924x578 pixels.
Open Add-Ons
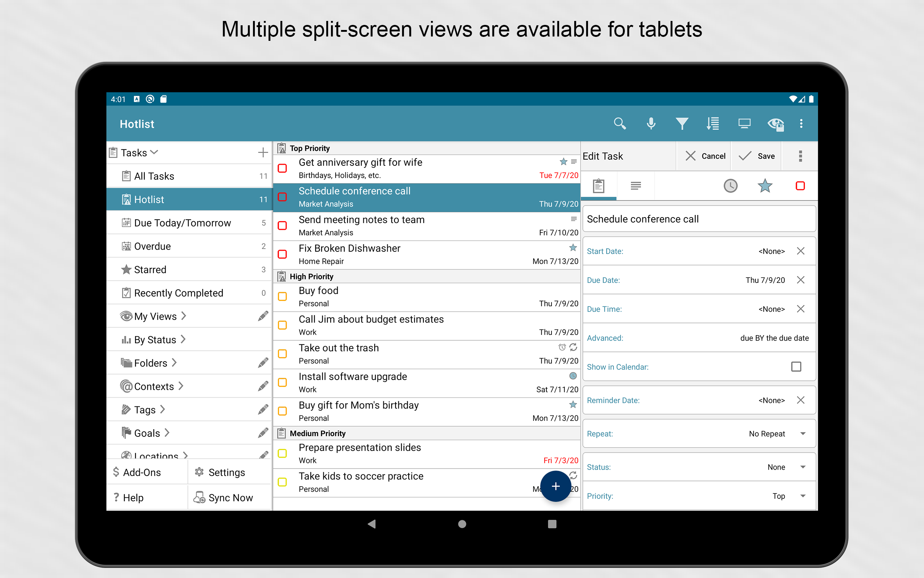coord(147,472)
